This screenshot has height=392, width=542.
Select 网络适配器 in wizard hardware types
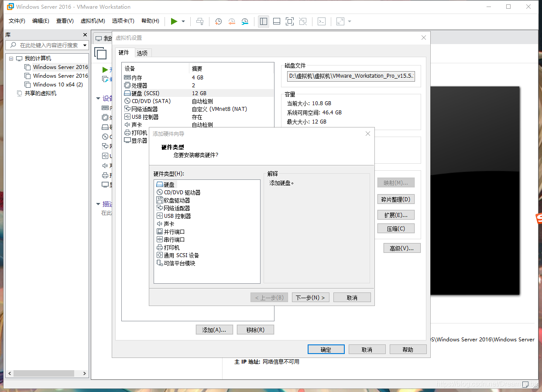tap(173, 208)
